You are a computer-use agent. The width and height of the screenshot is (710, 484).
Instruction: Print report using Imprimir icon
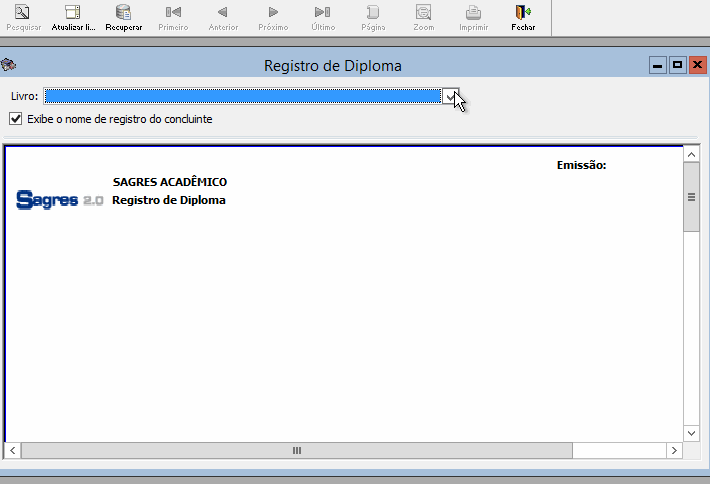tap(473, 13)
